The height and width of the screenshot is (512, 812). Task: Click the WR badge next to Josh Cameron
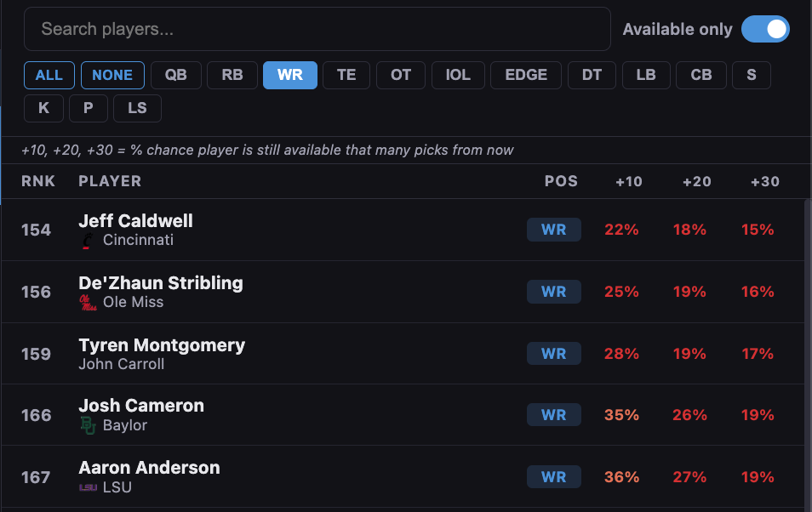click(553, 414)
